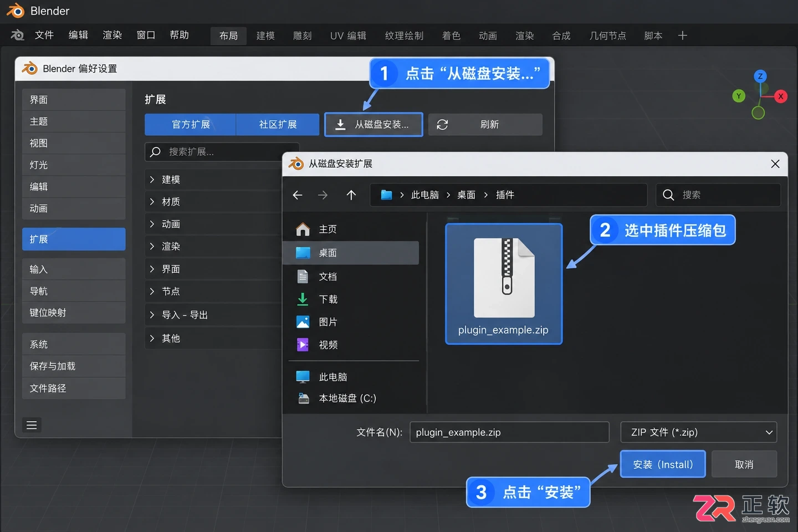This screenshot has height=532, width=798.
Task: Click the documents icon labeled 文档
Action: [x=303, y=276]
